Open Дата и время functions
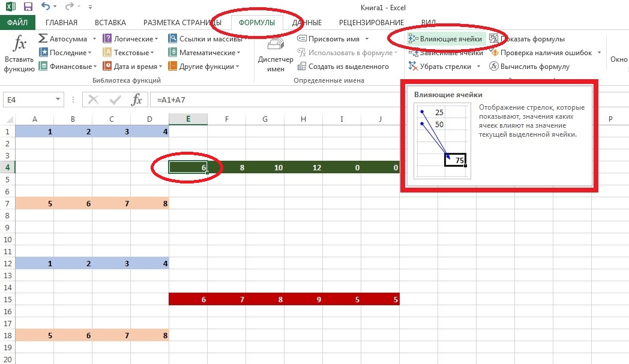The height and width of the screenshot is (364, 629). click(134, 67)
